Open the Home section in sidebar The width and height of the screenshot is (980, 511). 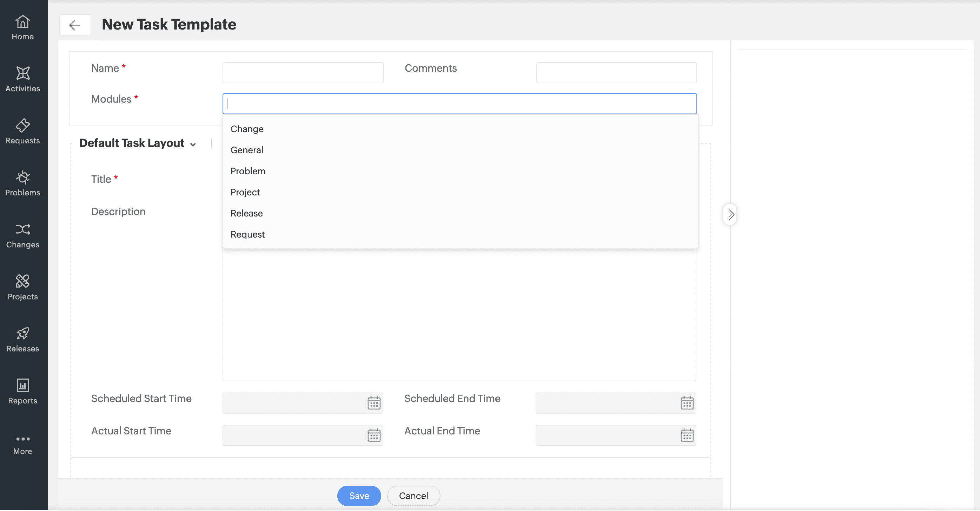click(x=23, y=27)
